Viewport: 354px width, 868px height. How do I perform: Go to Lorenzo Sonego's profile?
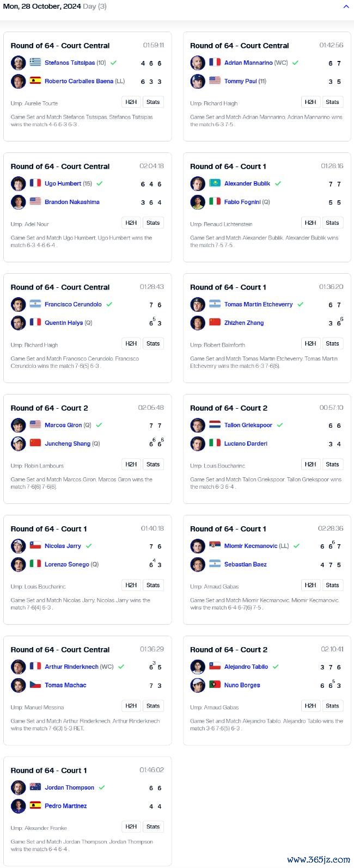pos(66,564)
